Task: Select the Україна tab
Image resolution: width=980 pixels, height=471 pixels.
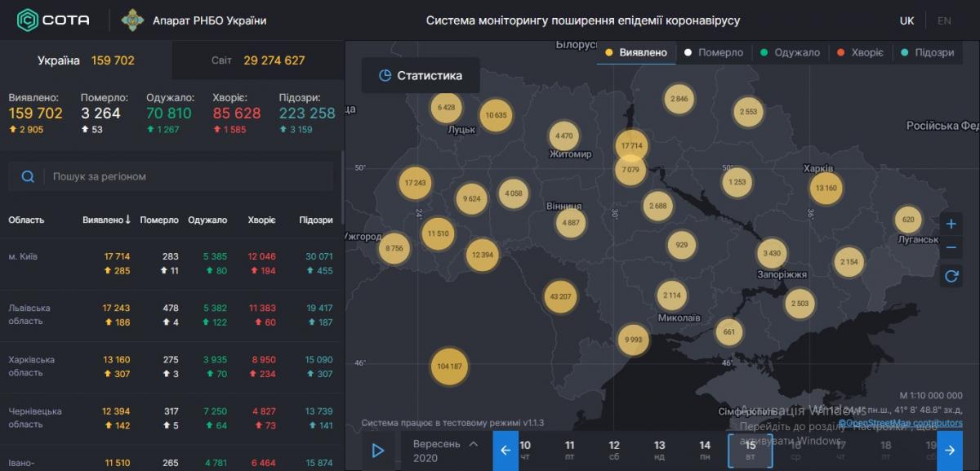Action: (x=86, y=60)
